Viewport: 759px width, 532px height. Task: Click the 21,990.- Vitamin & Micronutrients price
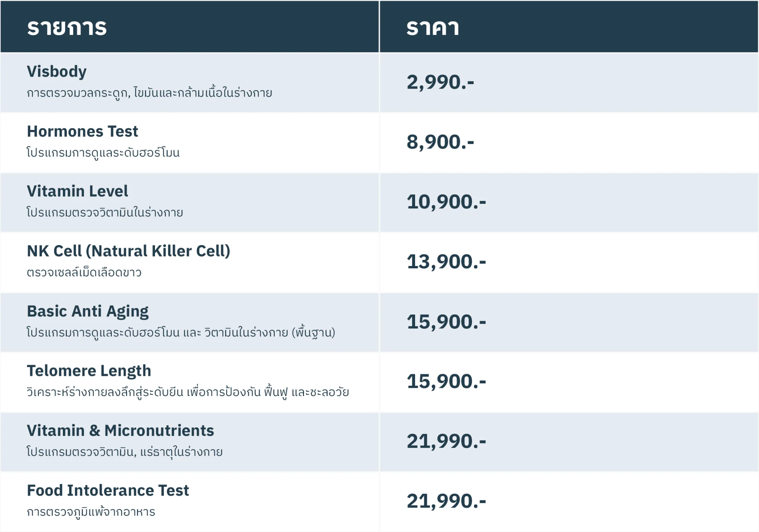point(446,441)
